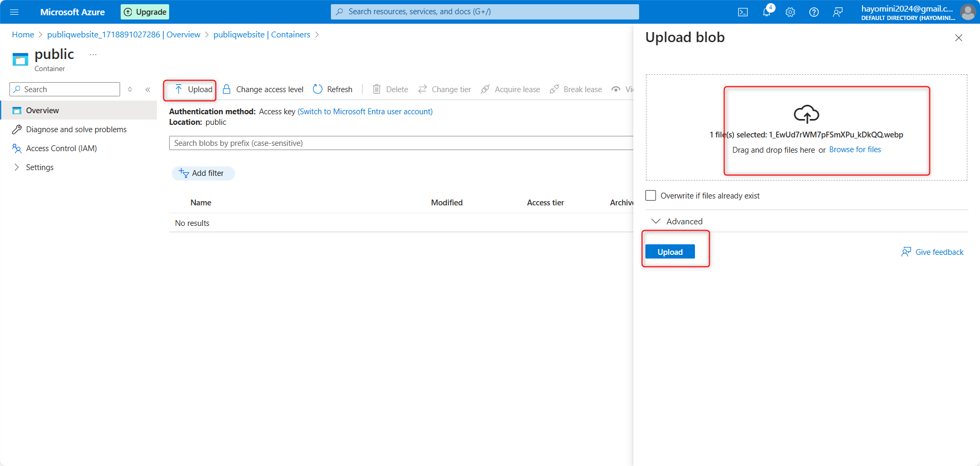Sort by the Modified column header
980x466 pixels.
click(447, 203)
